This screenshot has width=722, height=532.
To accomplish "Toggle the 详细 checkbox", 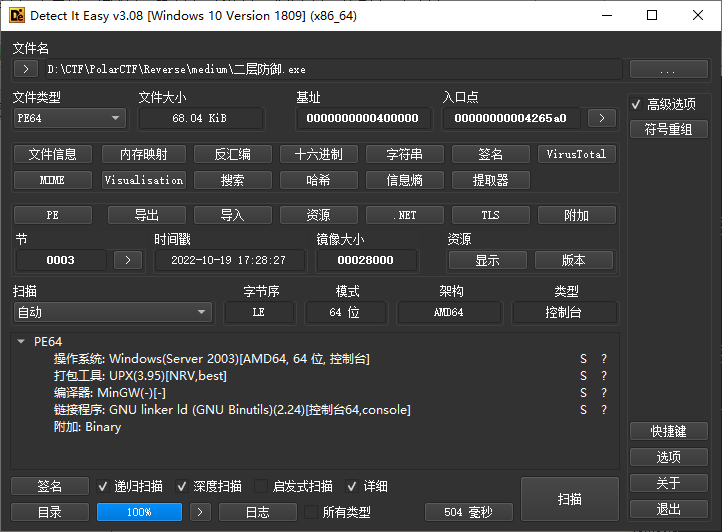I will [x=352, y=486].
